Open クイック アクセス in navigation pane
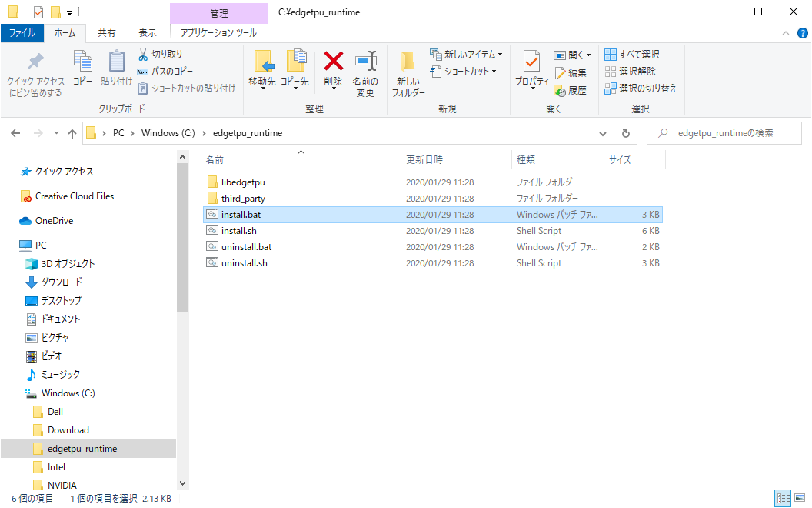This screenshot has width=812, height=508. click(64, 172)
